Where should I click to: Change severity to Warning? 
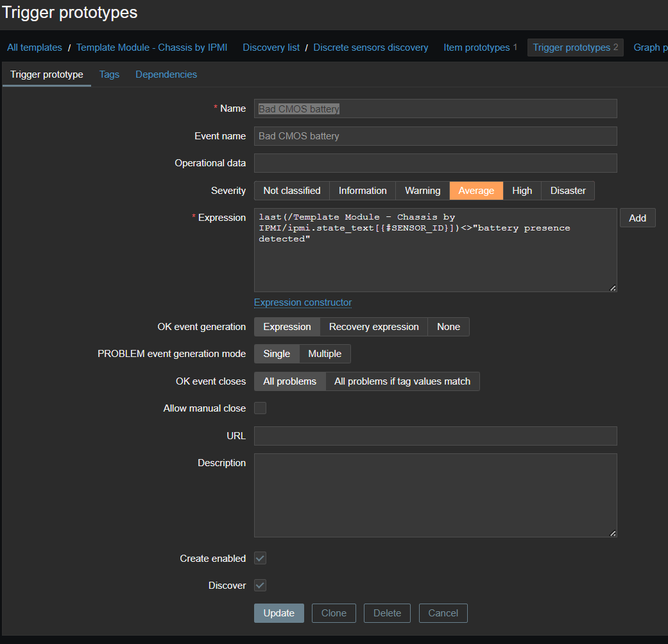(422, 190)
